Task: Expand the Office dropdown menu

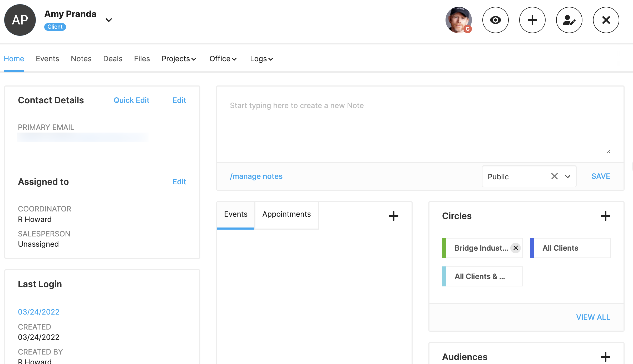Action: [x=223, y=59]
